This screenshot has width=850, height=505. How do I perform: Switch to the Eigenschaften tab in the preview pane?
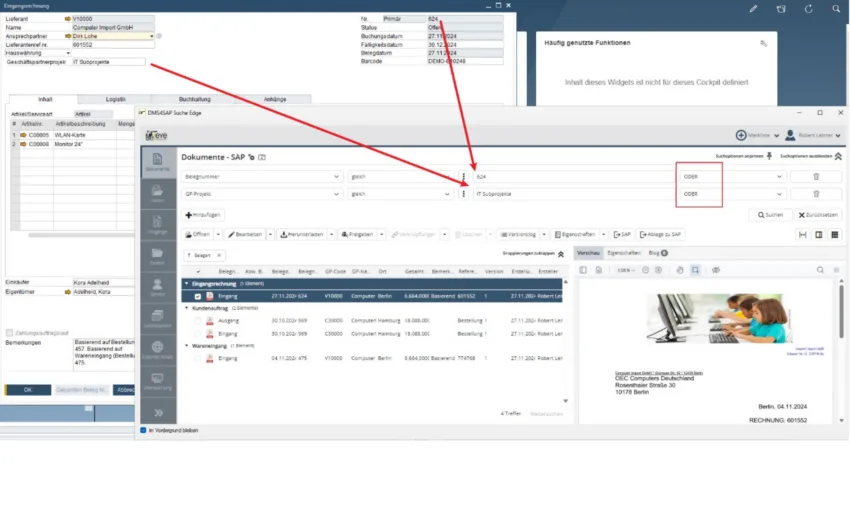(624, 253)
